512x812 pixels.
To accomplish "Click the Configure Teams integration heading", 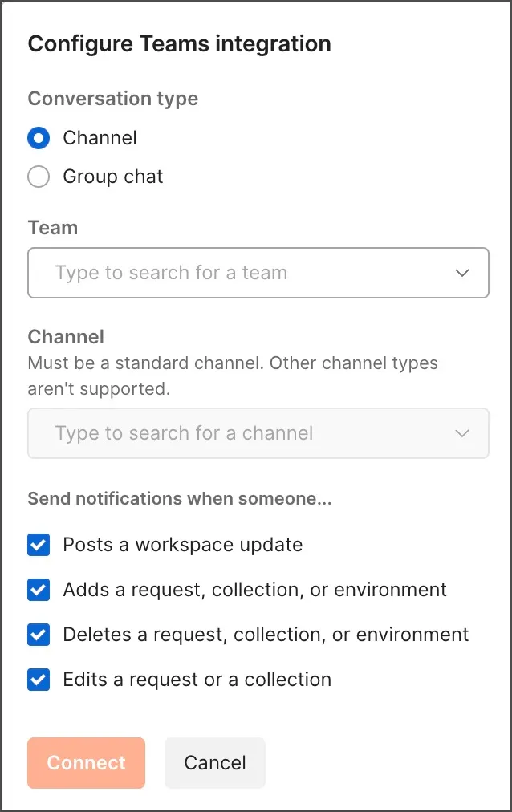I will pyautogui.click(x=179, y=44).
